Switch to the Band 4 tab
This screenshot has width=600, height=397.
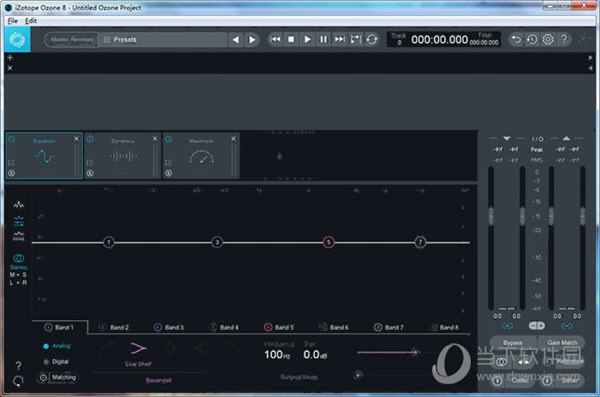click(224, 327)
